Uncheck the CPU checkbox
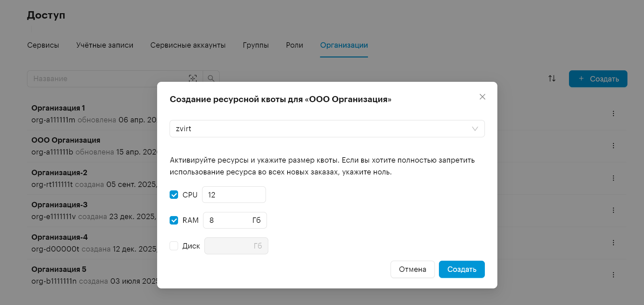Viewport: 644px width, 305px height. tap(174, 195)
